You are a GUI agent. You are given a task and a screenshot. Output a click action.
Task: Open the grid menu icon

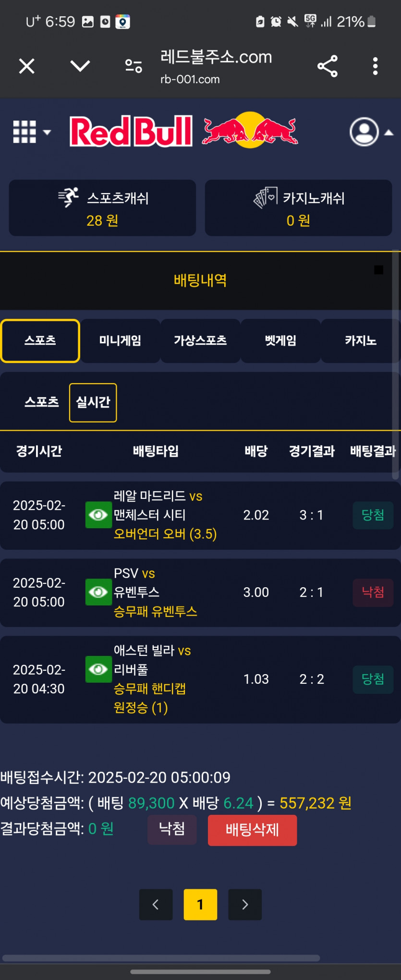click(x=24, y=132)
